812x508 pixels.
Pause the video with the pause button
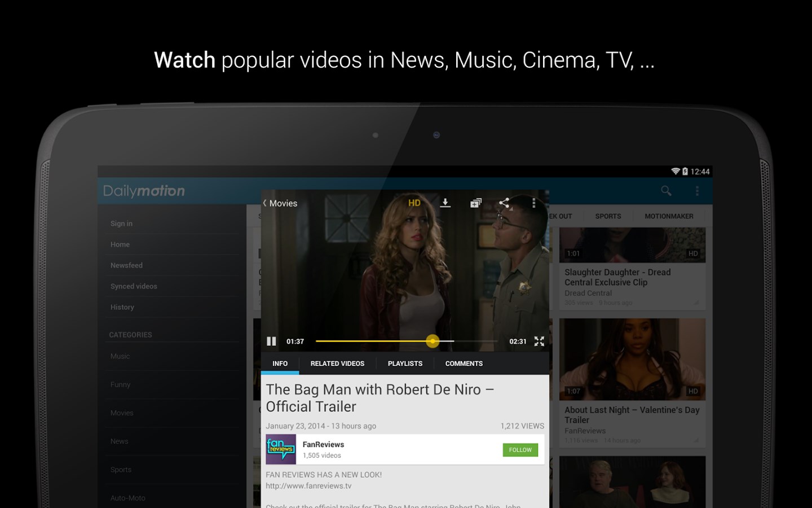tap(271, 341)
